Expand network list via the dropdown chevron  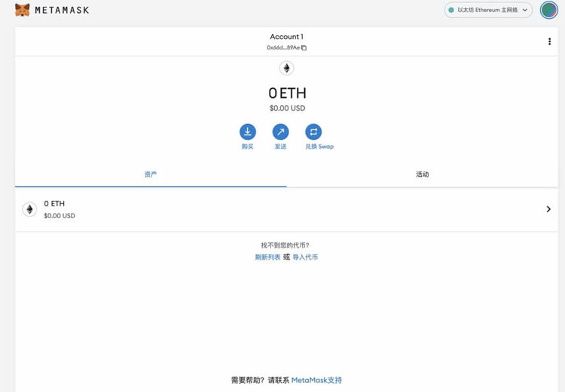(x=525, y=11)
